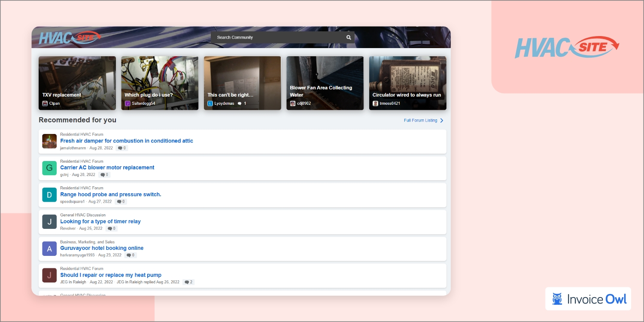Click the teal D avatar on the Range hood thread
This screenshot has height=322, width=644.
tap(49, 194)
